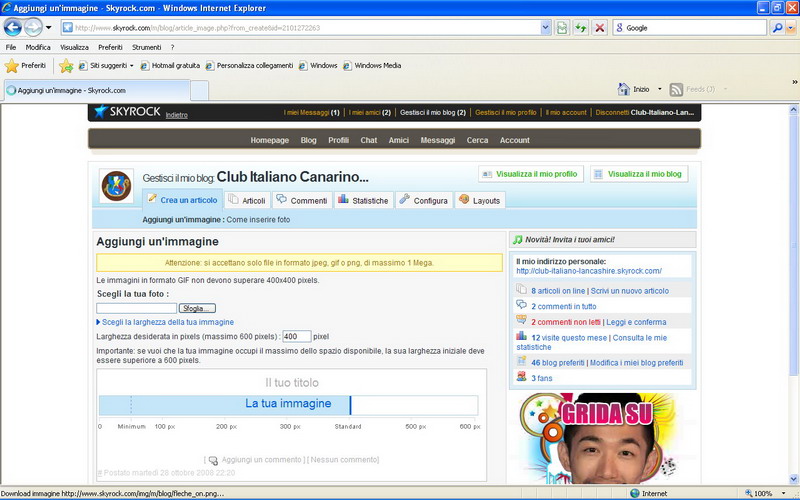Open the personal skyrock address link
This screenshot has height=500, width=800.
click(x=589, y=271)
